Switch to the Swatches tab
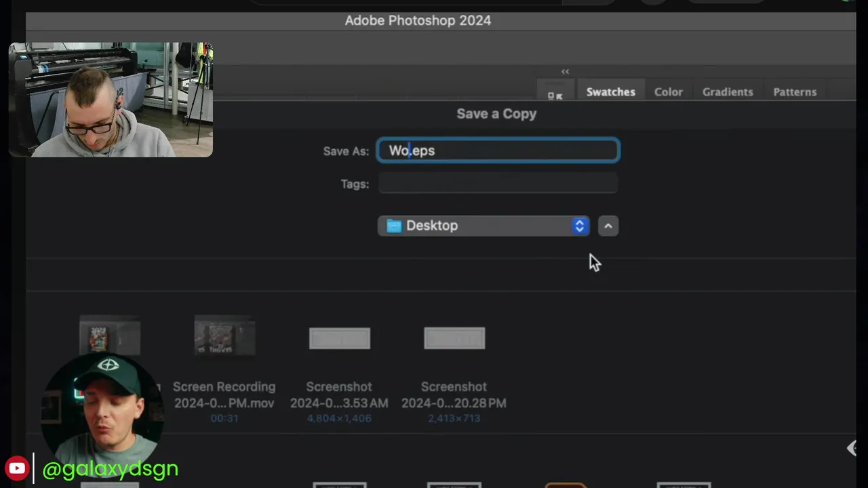This screenshot has height=488, width=868. [x=610, y=92]
